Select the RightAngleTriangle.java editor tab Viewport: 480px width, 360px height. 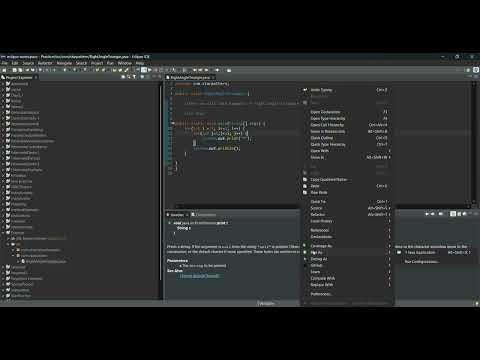[191, 78]
